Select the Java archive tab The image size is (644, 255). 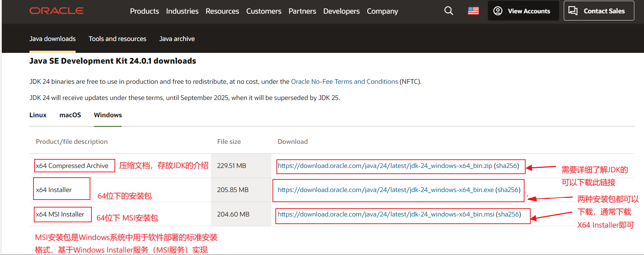(177, 38)
